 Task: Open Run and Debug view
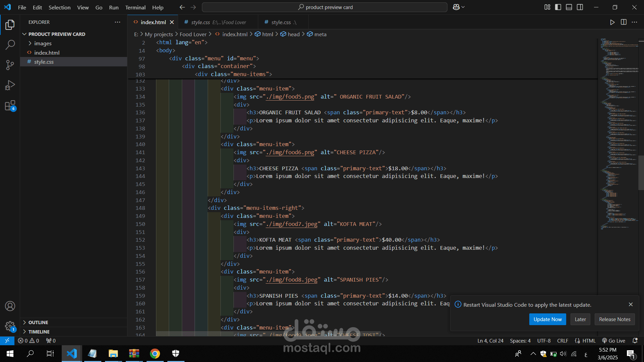[10, 85]
